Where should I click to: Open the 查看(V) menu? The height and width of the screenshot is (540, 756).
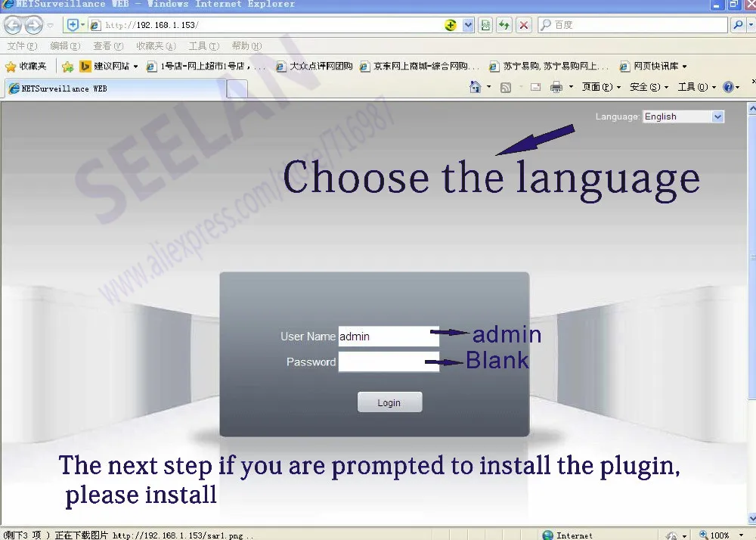(108, 46)
